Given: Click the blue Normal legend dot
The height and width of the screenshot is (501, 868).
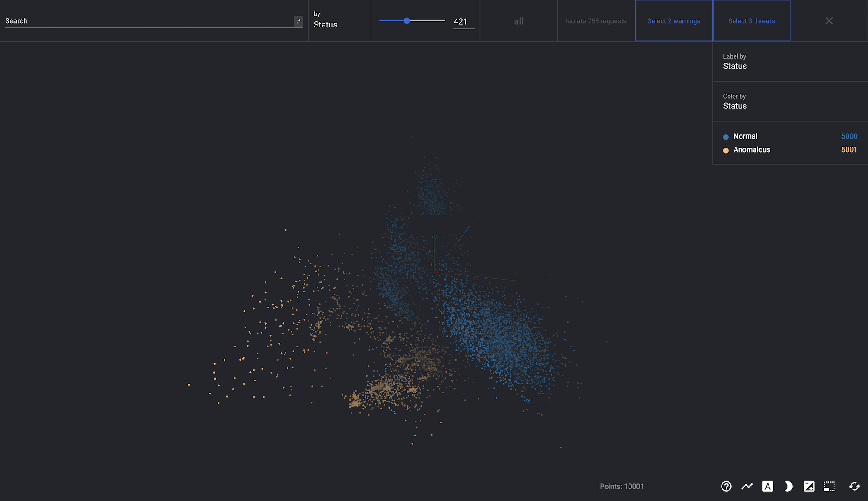Looking at the screenshot, I should point(726,137).
